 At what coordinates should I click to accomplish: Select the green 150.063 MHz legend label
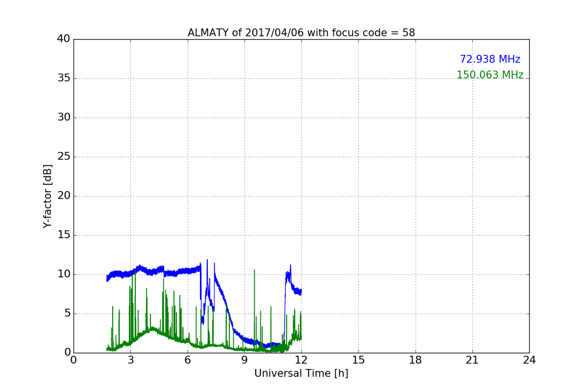coord(490,75)
